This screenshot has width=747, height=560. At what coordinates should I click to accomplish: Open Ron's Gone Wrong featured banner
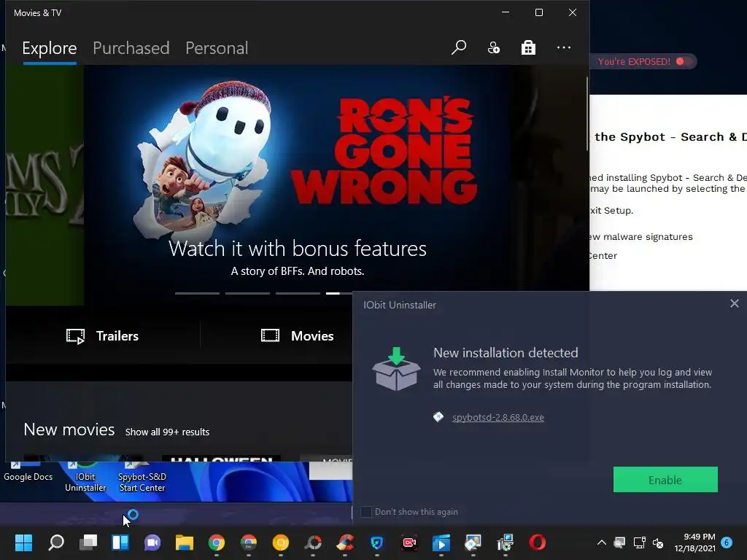pos(298,184)
